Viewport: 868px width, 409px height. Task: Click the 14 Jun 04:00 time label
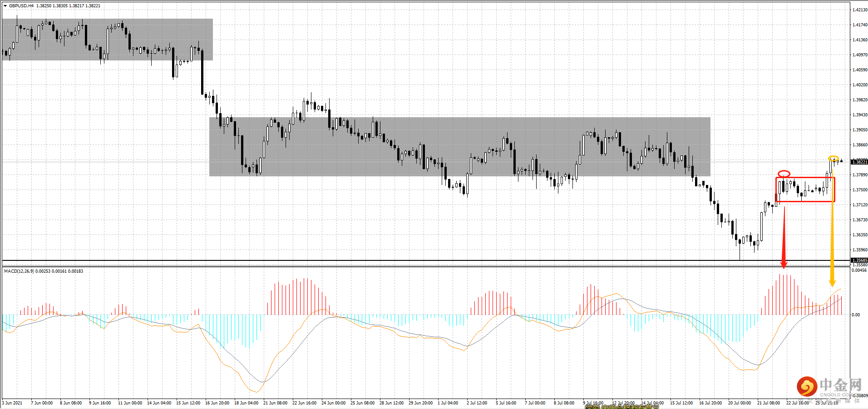click(159, 403)
